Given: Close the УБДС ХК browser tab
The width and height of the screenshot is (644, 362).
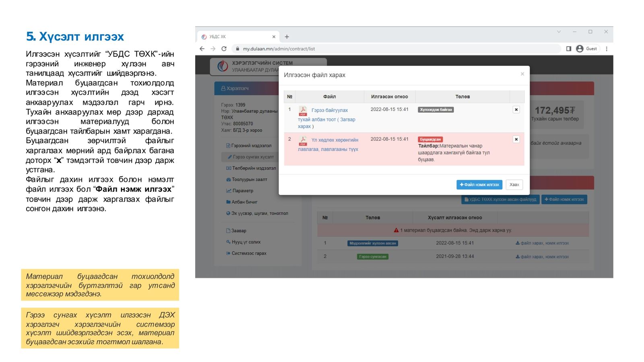Looking at the screenshot, I should coord(274,37).
